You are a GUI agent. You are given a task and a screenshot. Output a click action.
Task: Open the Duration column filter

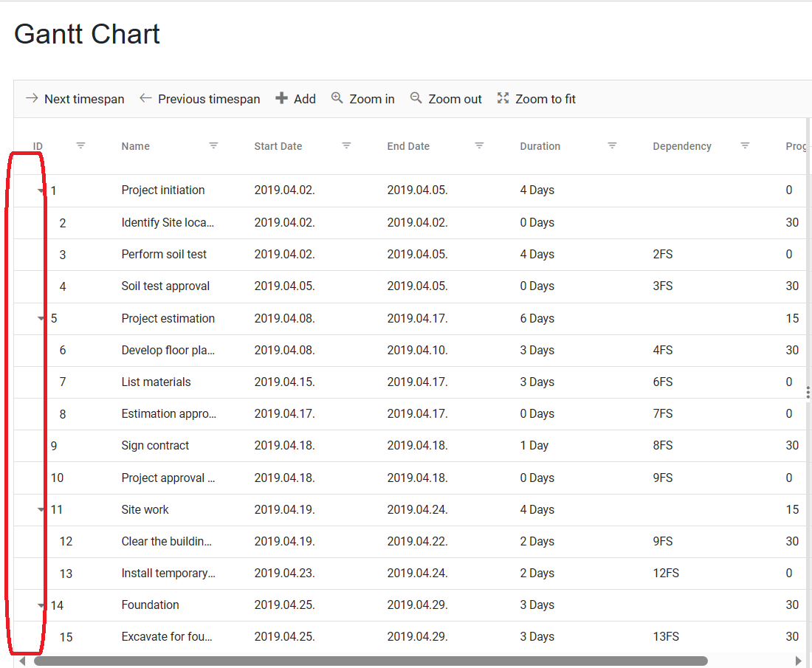pyautogui.click(x=612, y=146)
